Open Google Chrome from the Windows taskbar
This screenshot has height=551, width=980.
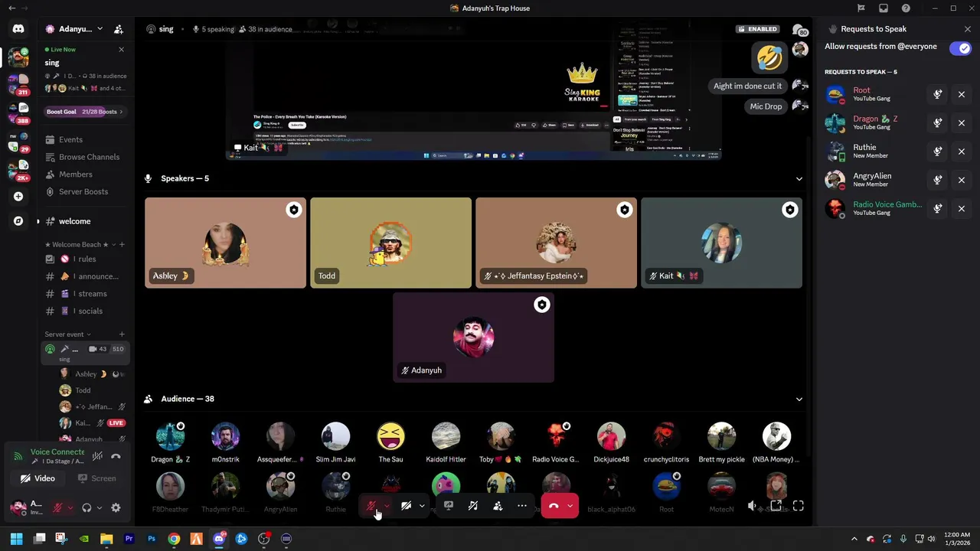click(174, 539)
